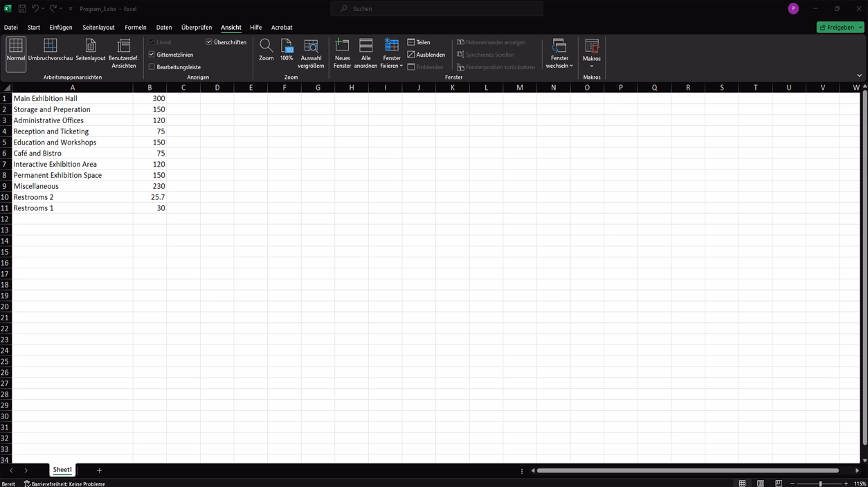
Task: Open the Zoom magnifier dialog
Action: click(x=266, y=50)
